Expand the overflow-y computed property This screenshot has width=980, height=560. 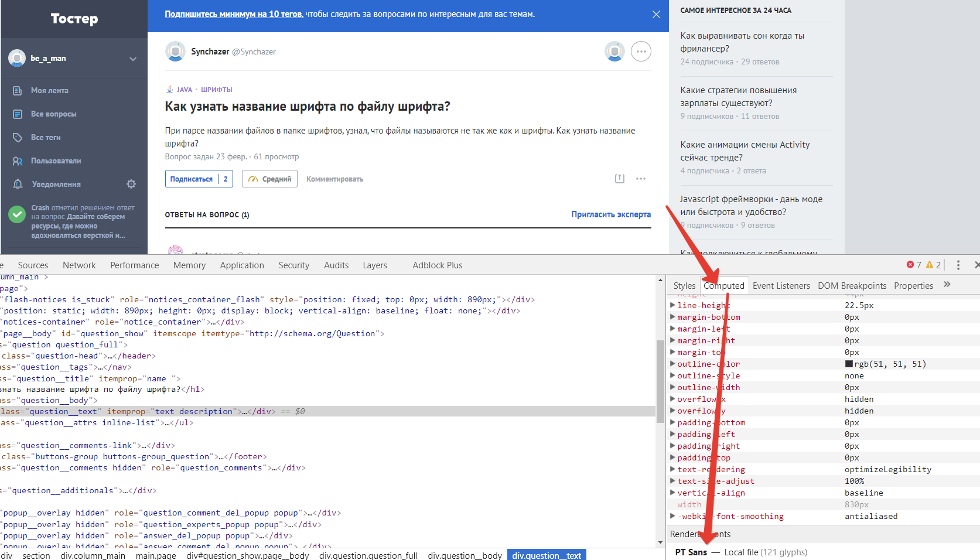[x=672, y=411]
